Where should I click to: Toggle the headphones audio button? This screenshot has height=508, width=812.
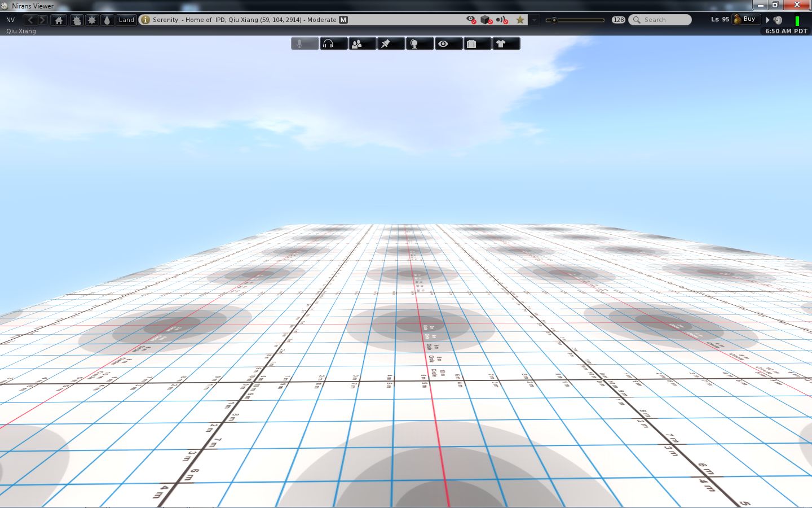pos(333,43)
